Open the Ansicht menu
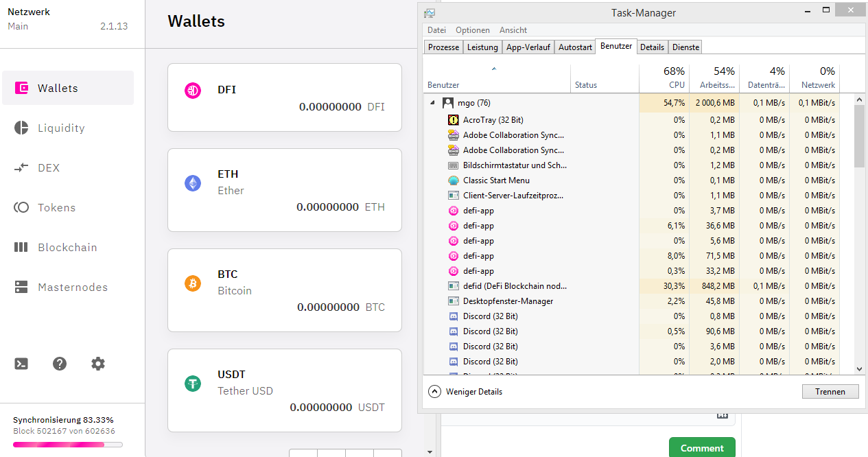The width and height of the screenshot is (868, 457). pos(513,30)
